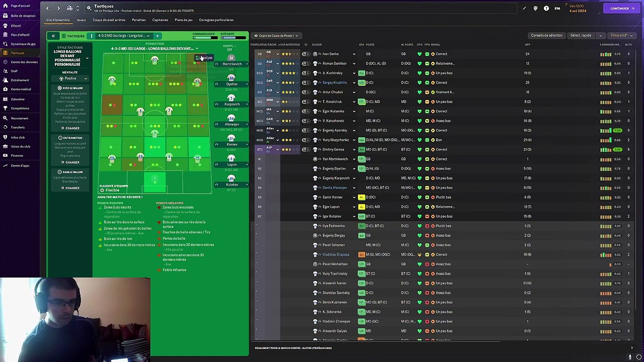Open the FM menu icon
Image resolution: width=644 pixels, height=362 pixels.
point(557,9)
